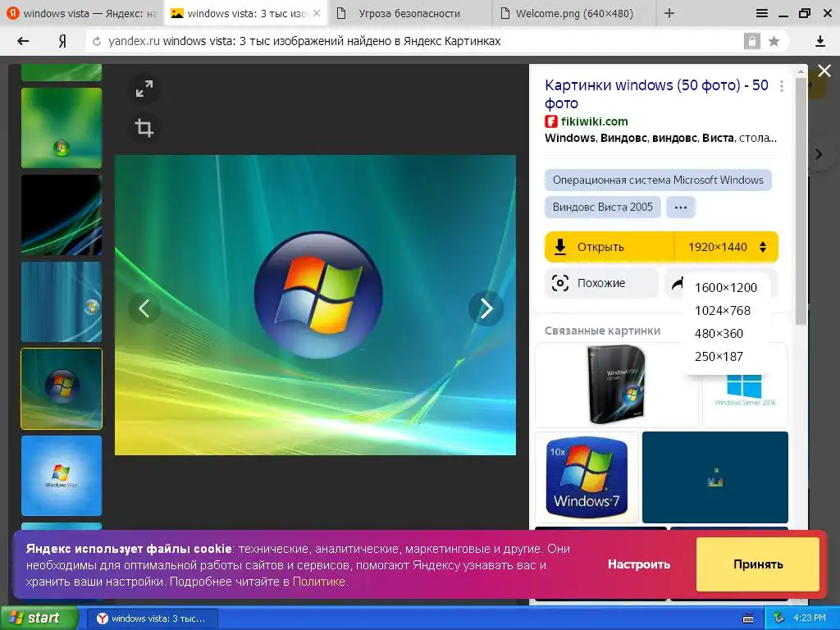Select tag 'Операционная система Microsoft Windows'
Image resolution: width=840 pixels, height=630 pixels.
click(658, 180)
